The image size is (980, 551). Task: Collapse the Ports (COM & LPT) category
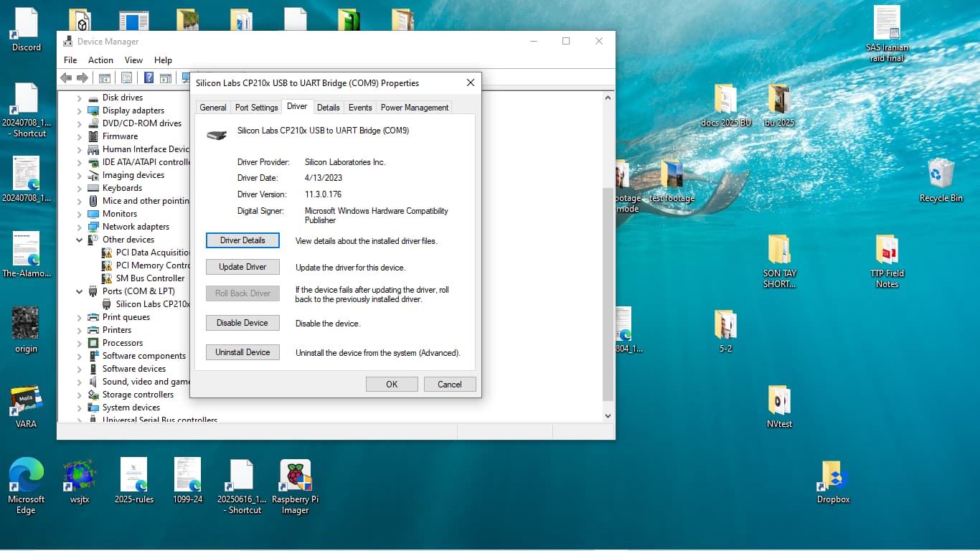80,291
